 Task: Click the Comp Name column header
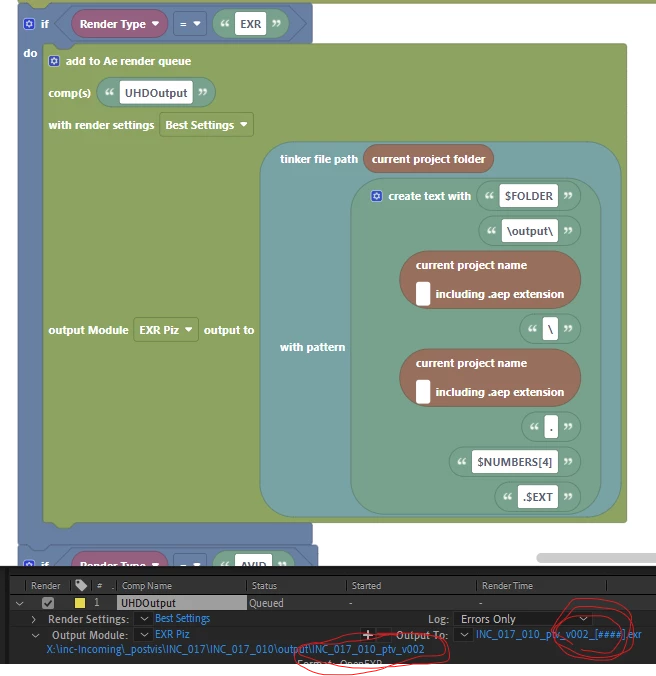[x=147, y=585]
